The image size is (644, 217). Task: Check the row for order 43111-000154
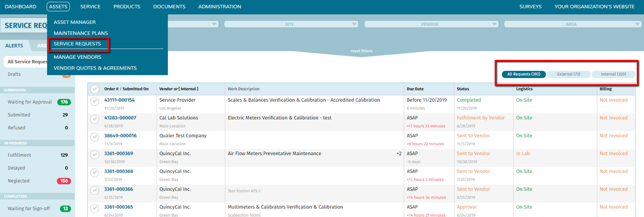pyautogui.click(x=95, y=101)
